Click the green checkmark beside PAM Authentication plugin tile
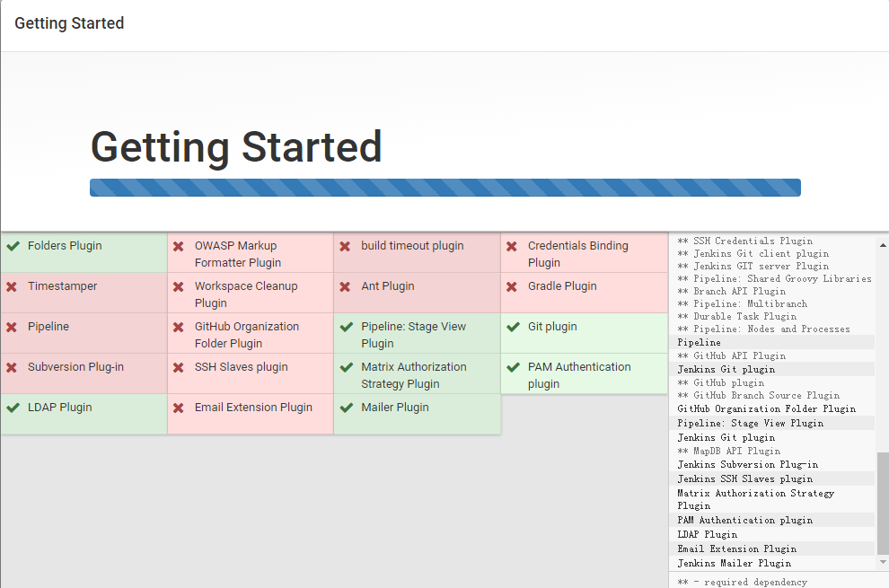This screenshot has width=889, height=588. click(x=513, y=367)
